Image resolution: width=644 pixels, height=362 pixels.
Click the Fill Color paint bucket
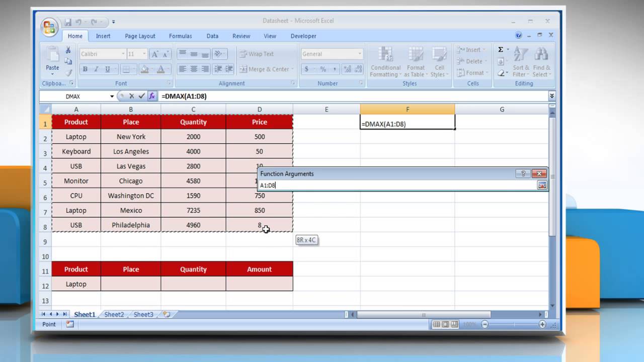pos(144,69)
